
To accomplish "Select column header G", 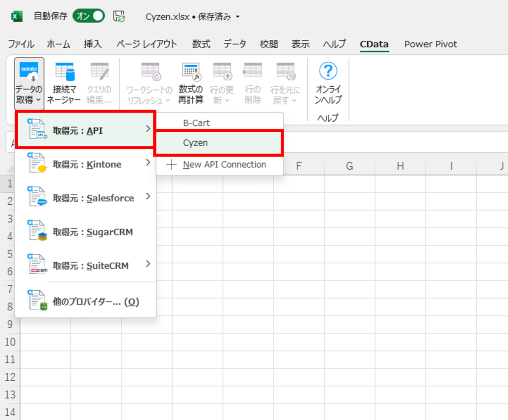I will 350,166.
